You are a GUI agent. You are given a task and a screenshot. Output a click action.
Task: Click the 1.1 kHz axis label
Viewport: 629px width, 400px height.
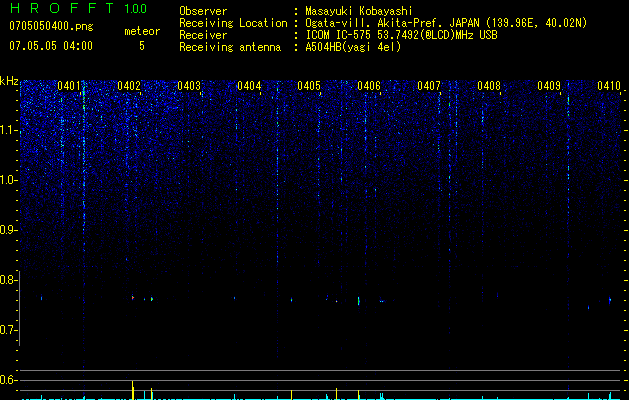8,130
